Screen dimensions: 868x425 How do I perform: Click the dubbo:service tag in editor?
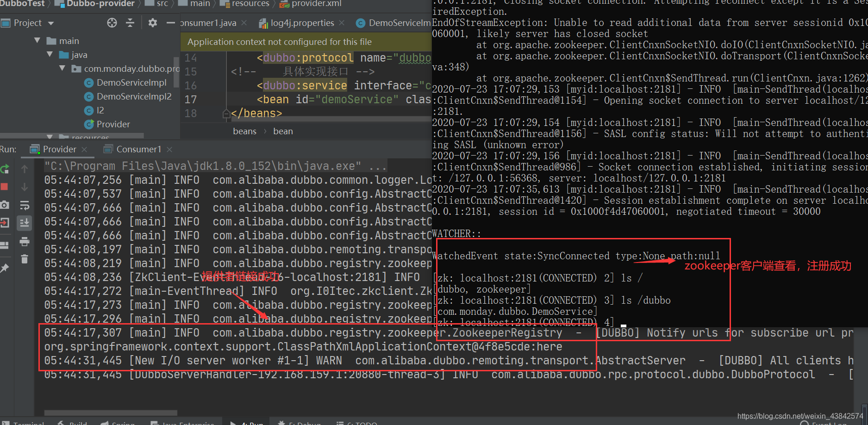pyautogui.click(x=305, y=86)
